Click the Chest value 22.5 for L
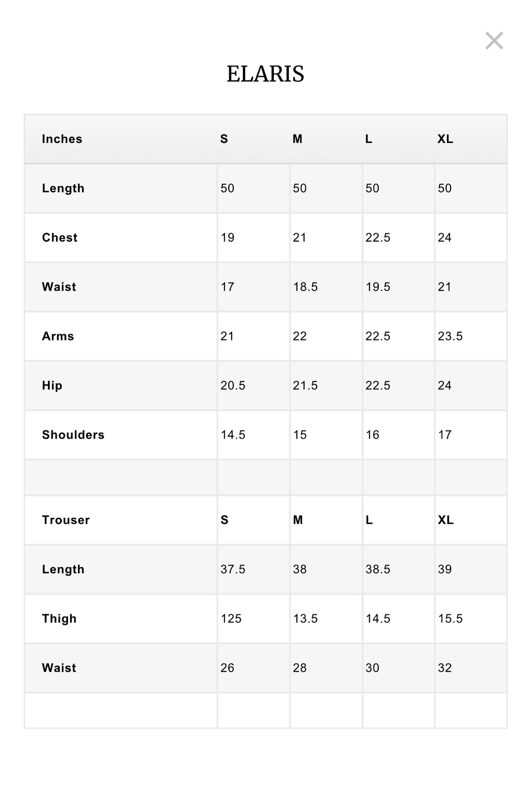The width and height of the screenshot is (532, 789). (x=378, y=238)
